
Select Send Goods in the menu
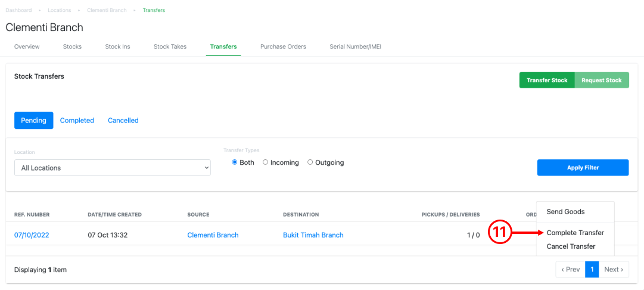click(565, 212)
